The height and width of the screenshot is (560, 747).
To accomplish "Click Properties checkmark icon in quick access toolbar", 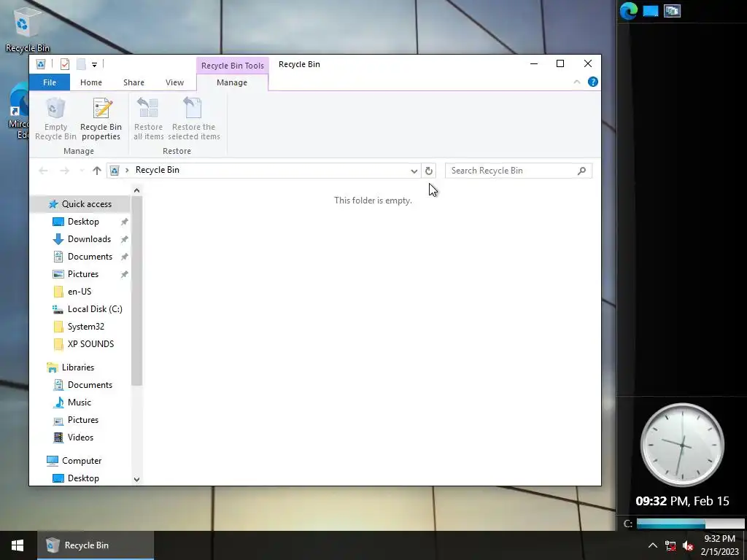I will click(65, 64).
